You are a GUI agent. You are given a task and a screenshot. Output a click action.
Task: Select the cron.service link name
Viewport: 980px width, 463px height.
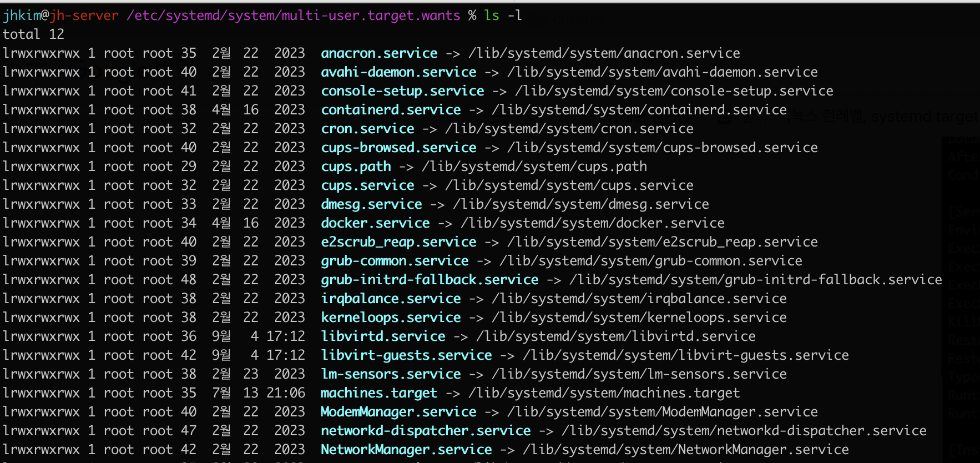point(367,129)
